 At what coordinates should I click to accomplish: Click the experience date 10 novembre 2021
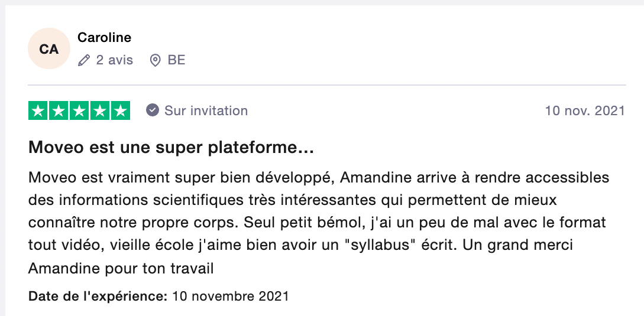231,296
